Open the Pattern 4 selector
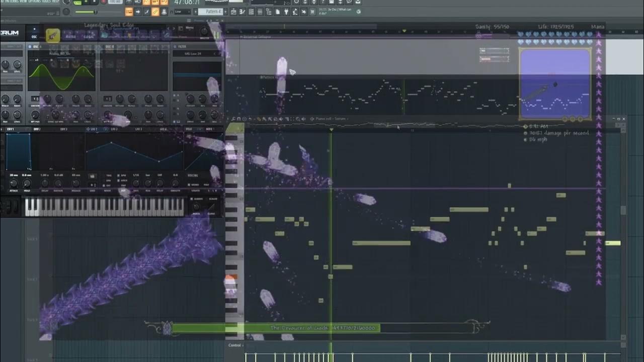This screenshot has height=362, width=644. [x=211, y=12]
